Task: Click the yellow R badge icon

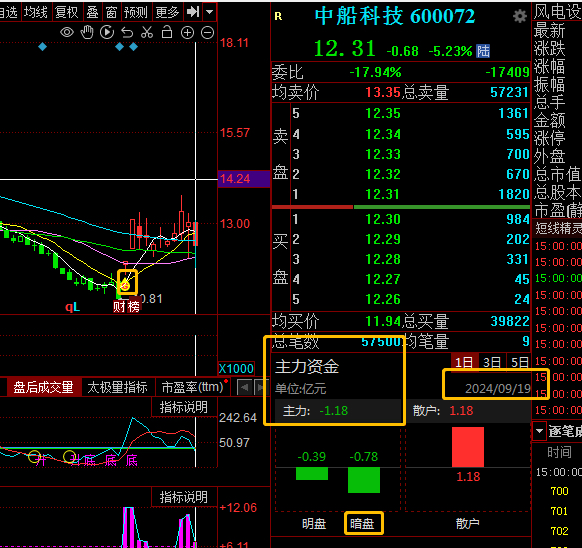Action: [x=278, y=16]
